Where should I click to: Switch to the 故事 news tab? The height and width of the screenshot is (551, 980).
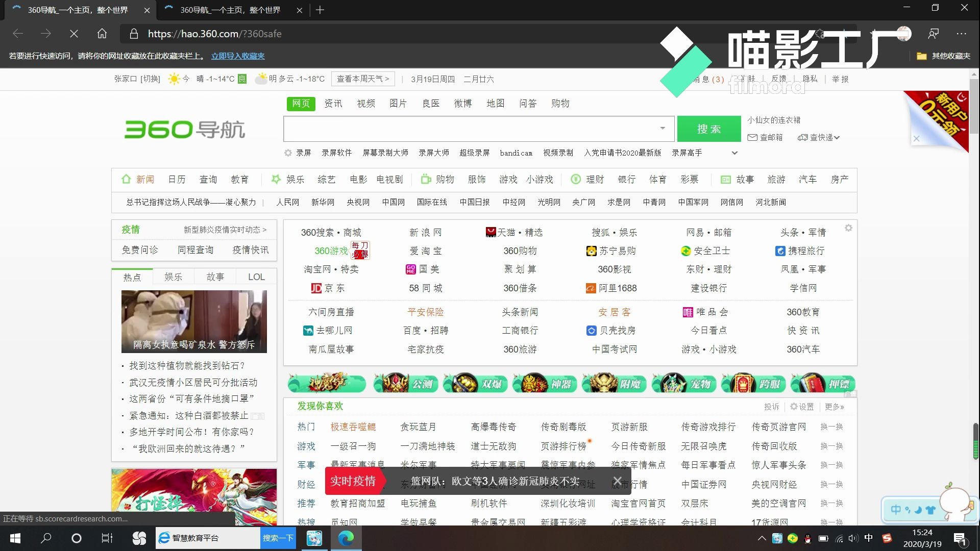click(215, 277)
